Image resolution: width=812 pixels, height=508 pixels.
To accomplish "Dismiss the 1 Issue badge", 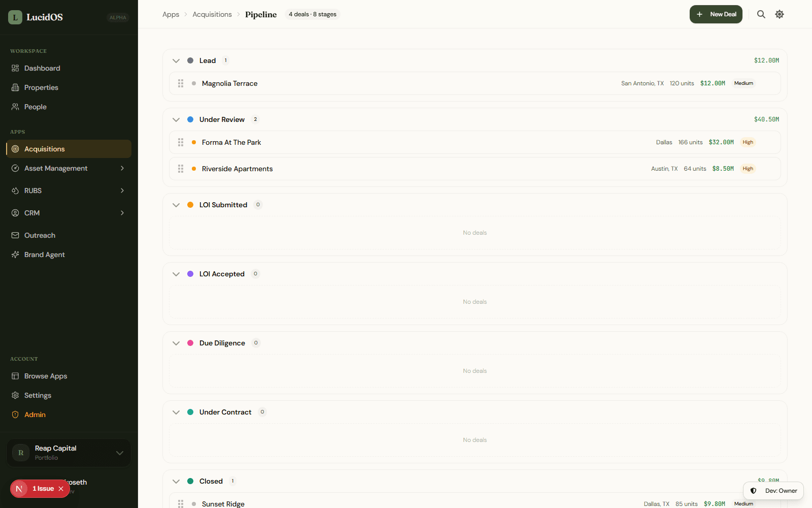I will (61, 489).
